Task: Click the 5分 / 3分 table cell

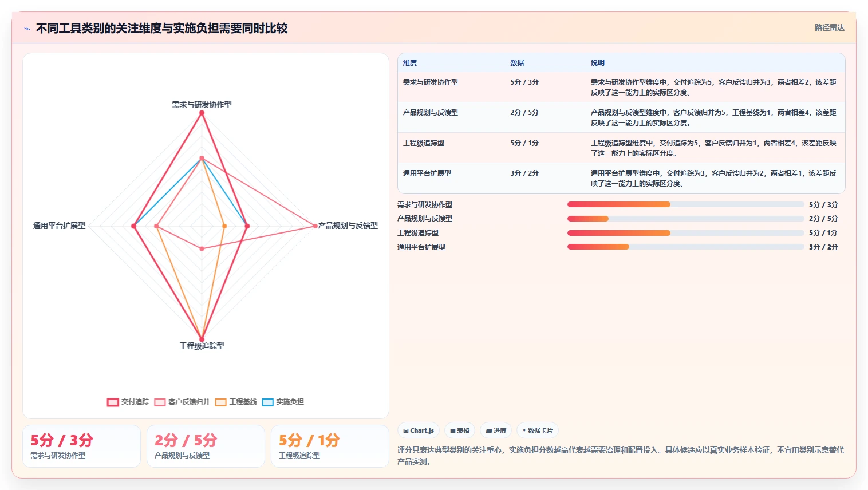Action: coord(524,82)
